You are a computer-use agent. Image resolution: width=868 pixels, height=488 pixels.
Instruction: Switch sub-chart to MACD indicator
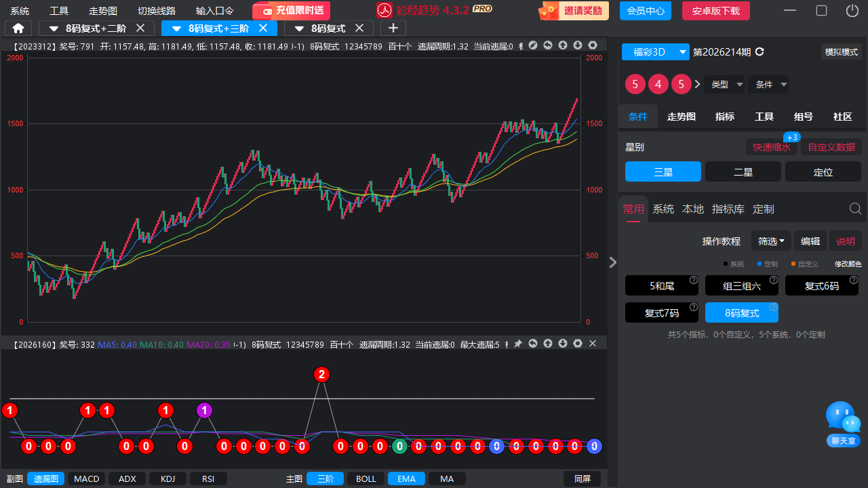coord(87,479)
